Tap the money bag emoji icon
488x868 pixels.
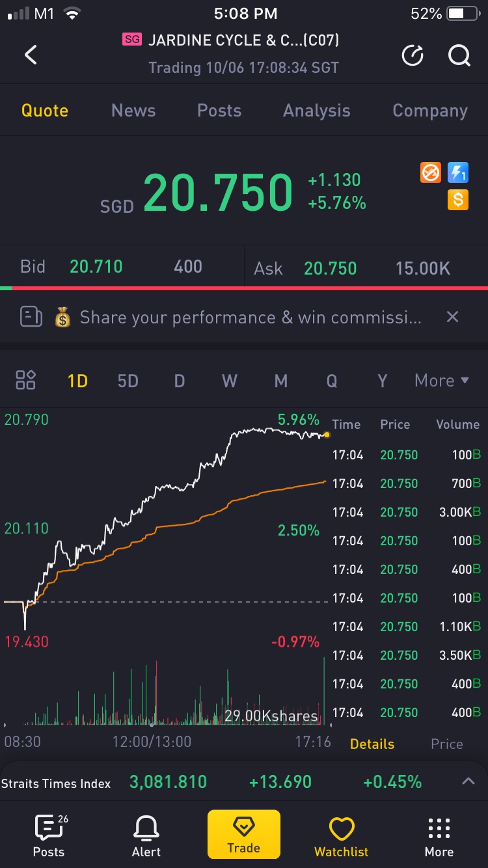[x=62, y=318]
